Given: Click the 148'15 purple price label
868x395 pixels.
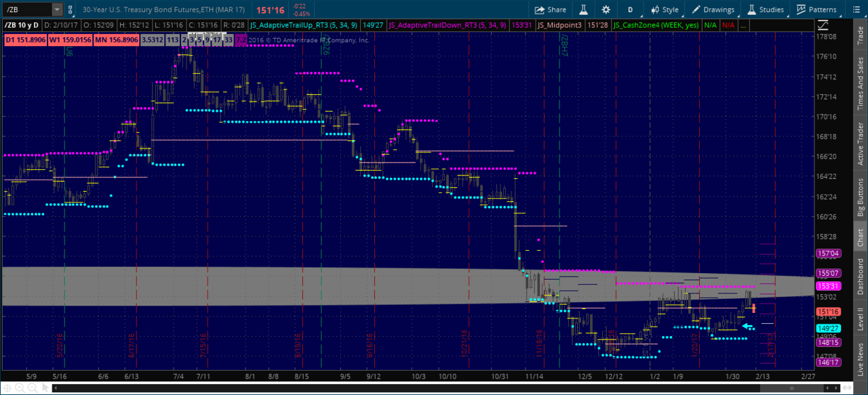Looking at the screenshot, I should point(829,342).
